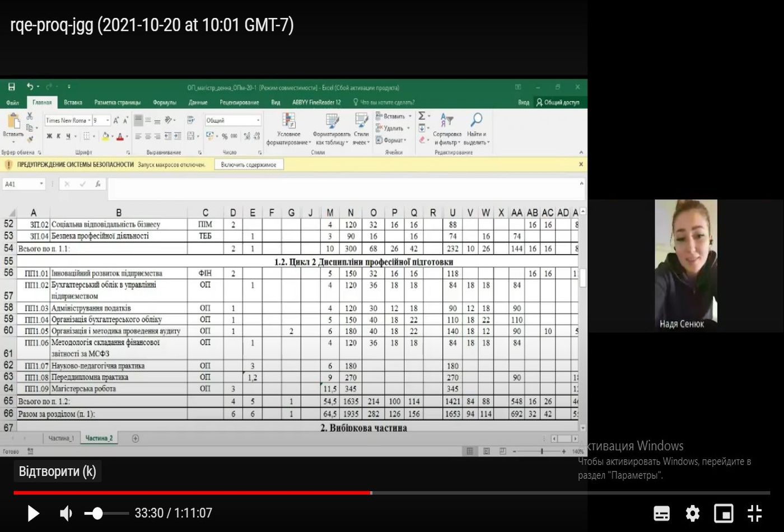Open YouTube settings gear
The height and width of the screenshot is (532, 784).
pyautogui.click(x=693, y=513)
